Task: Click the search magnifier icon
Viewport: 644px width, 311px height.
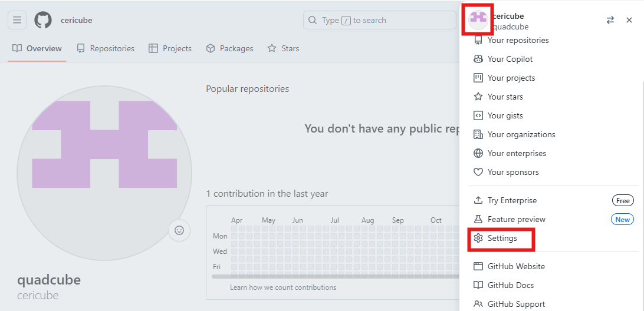Action: 313,20
